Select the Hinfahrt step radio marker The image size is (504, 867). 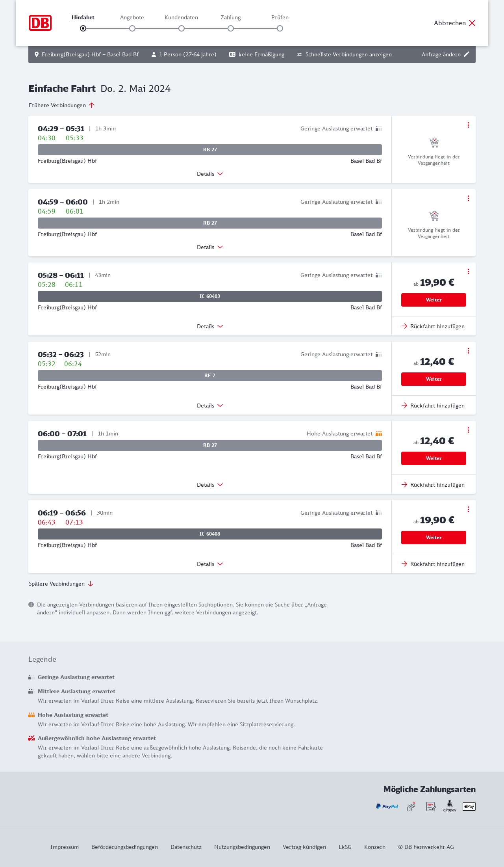[x=83, y=28]
